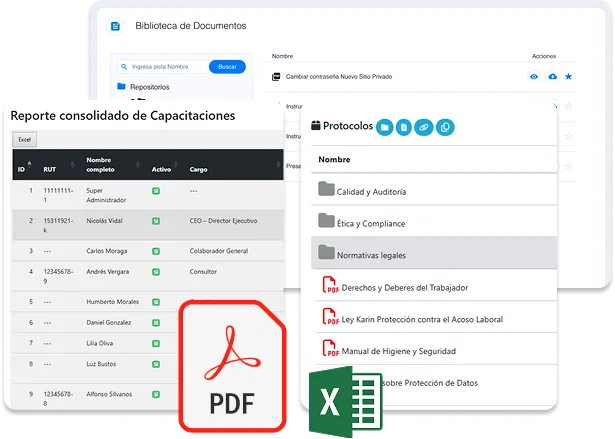Click the Protocolos box icon
The width and height of the screenshot is (615, 439).
[x=316, y=126]
